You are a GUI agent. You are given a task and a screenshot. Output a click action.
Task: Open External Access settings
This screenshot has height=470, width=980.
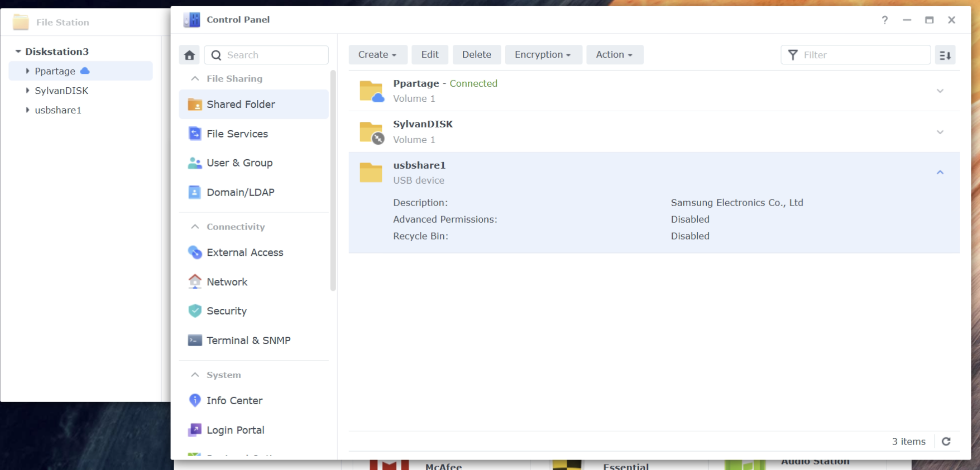pyautogui.click(x=245, y=252)
